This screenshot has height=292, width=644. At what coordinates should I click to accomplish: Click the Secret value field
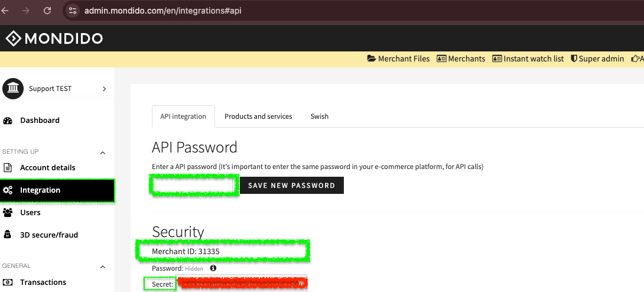[x=241, y=283]
